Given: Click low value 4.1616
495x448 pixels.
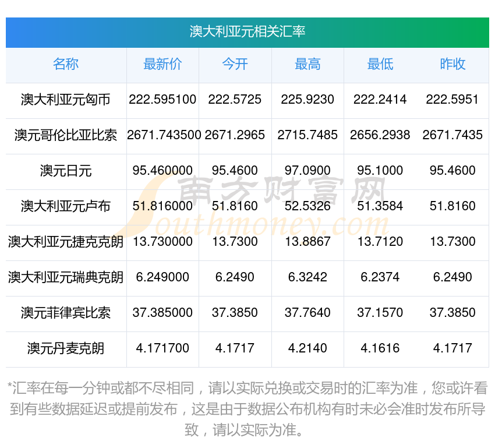Looking at the screenshot, I should pyautogui.click(x=380, y=348).
